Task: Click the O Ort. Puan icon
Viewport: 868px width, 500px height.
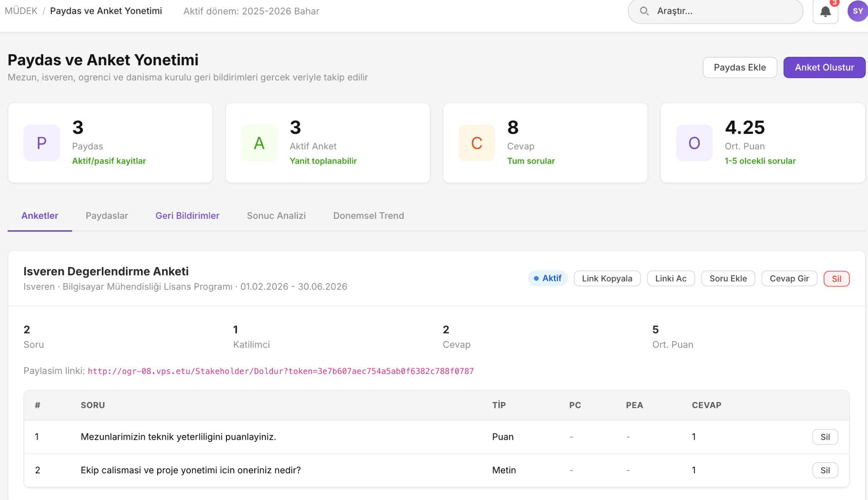Action: coord(694,143)
